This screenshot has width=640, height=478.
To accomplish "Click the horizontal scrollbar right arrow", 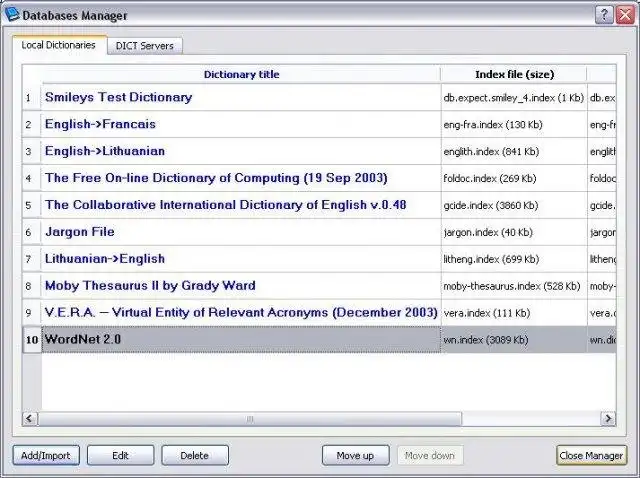I will (608, 418).
